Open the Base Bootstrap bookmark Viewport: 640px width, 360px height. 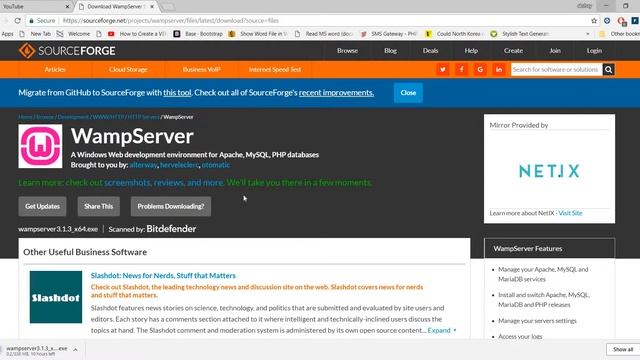(x=198, y=34)
